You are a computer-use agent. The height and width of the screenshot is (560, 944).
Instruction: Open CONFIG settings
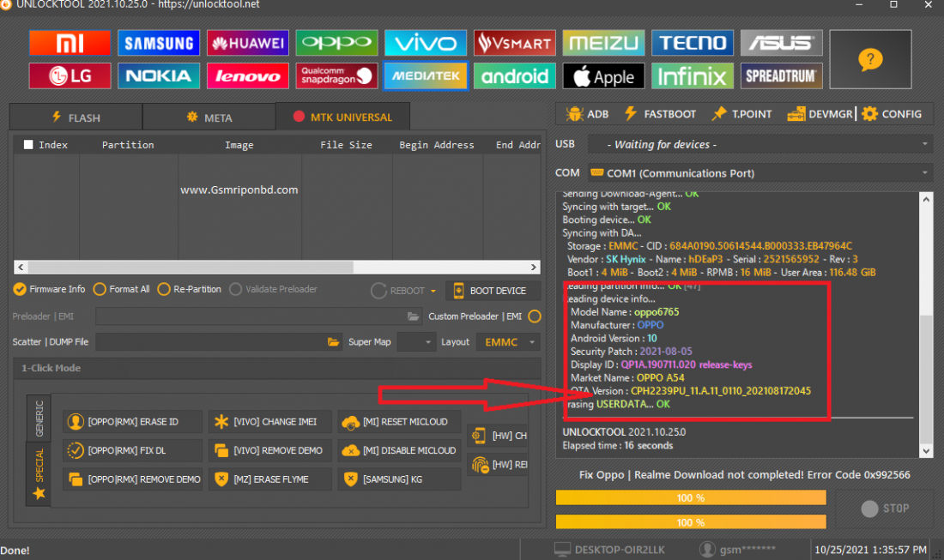[892, 114]
